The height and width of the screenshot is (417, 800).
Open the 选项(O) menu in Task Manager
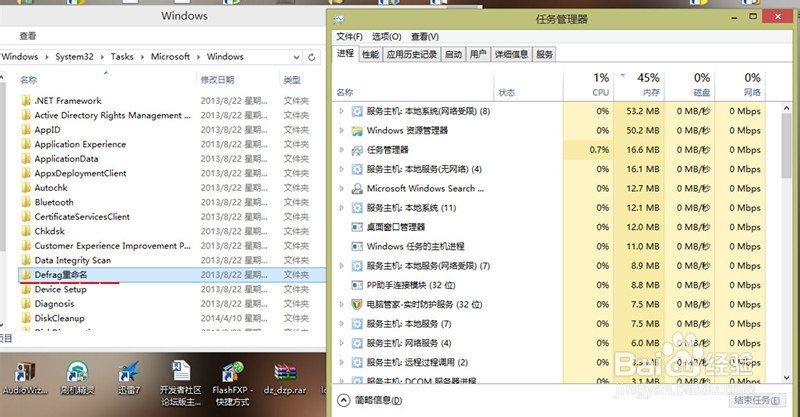coord(387,37)
